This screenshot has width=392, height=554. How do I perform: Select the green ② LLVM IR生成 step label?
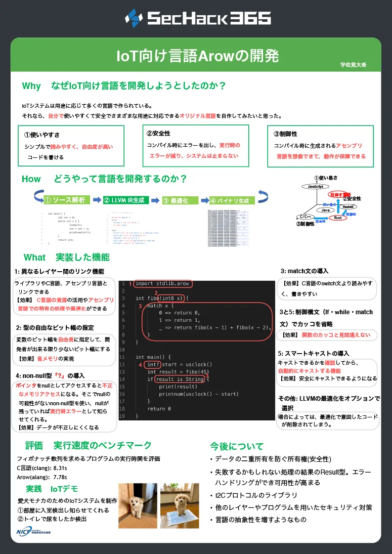click(x=126, y=200)
